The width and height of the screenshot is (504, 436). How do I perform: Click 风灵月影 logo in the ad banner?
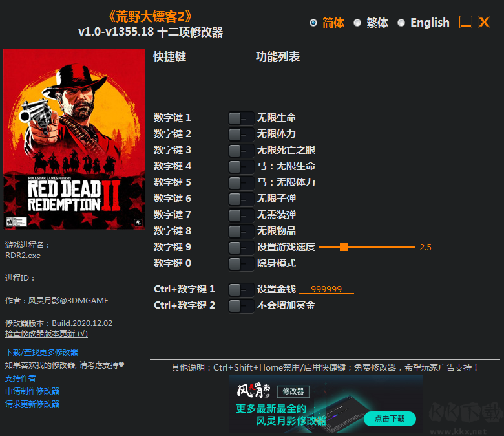click(x=253, y=391)
